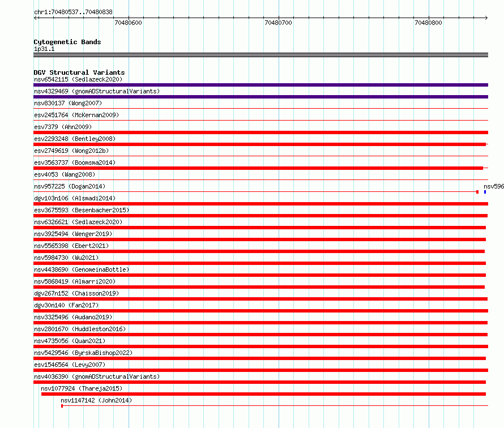504x428 pixels.
Task: Click the right arrow of the ruler
Action: [486, 18]
